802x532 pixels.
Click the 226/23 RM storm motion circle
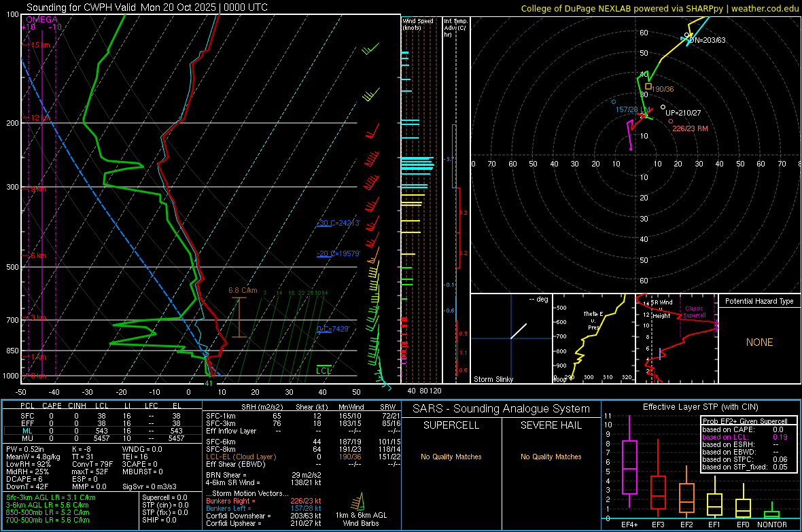point(671,122)
